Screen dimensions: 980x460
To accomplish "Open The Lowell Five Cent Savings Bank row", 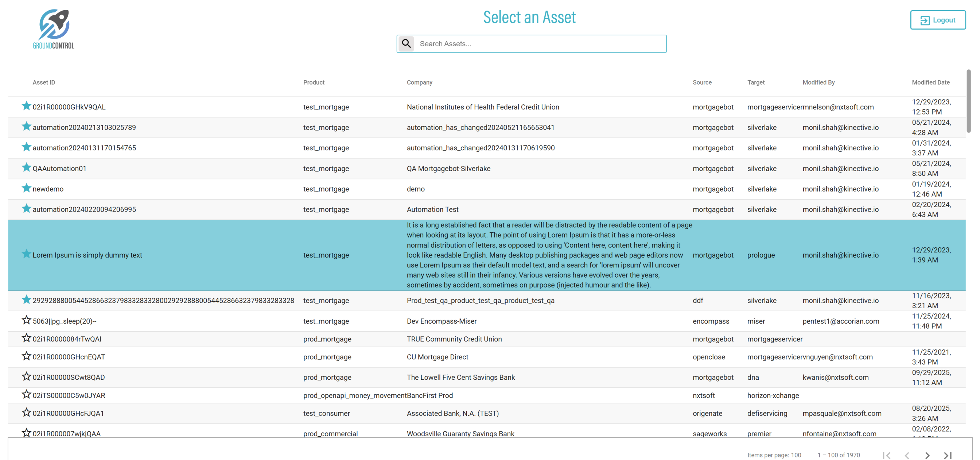I will 460,377.
